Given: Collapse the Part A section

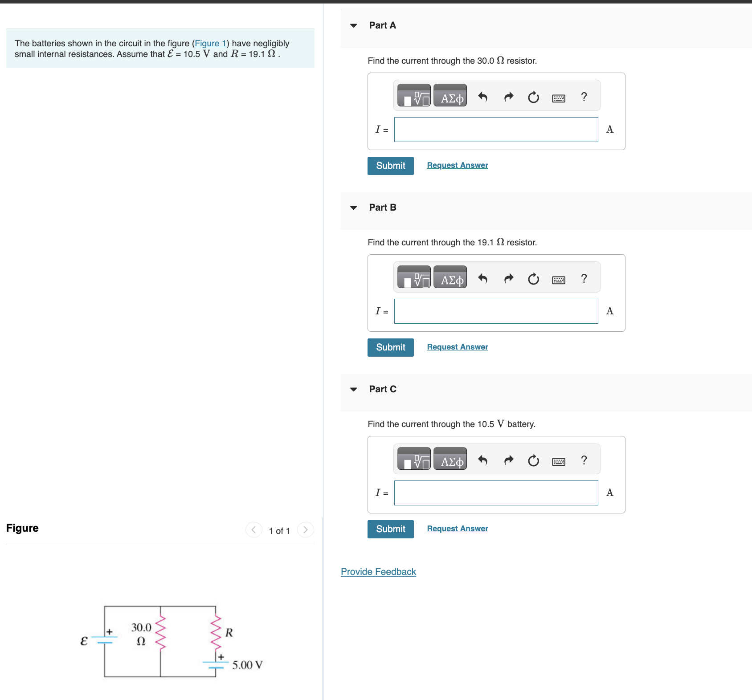Looking at the screenshot, I should coord(353,25).
